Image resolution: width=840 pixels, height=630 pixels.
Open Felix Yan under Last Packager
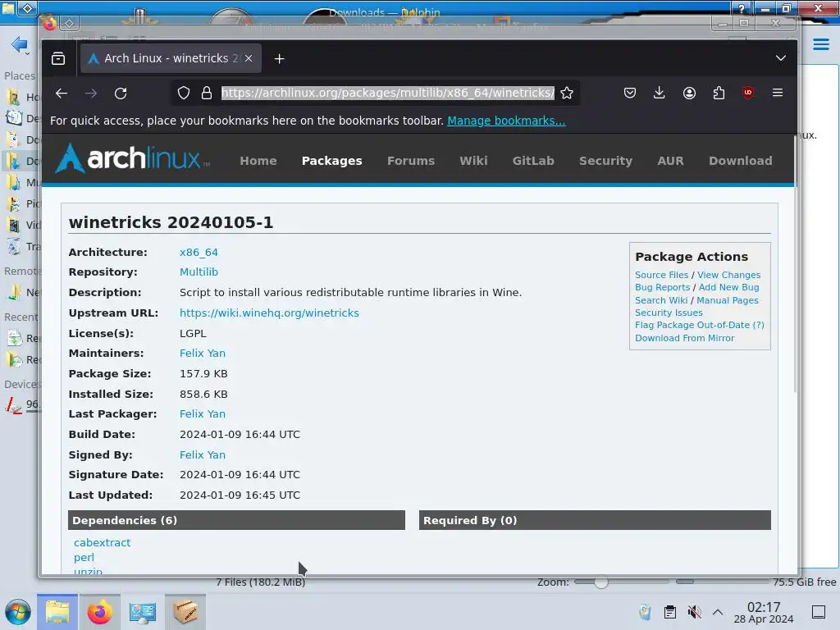click(203, 414)
